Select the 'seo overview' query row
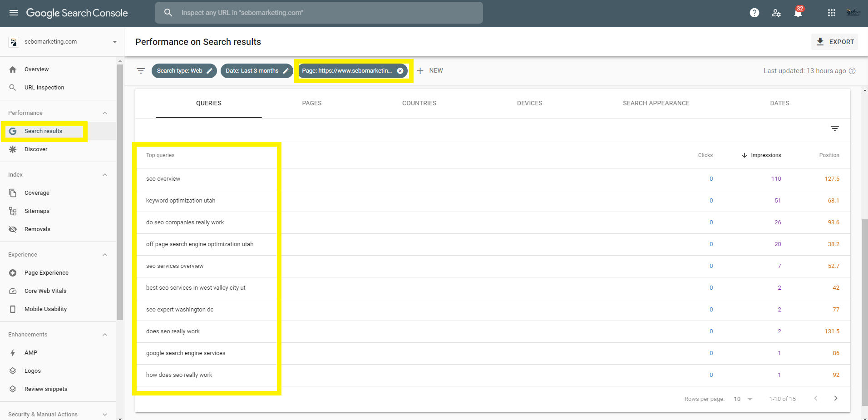This screenshot has height=420, width=868. (493, 179)
